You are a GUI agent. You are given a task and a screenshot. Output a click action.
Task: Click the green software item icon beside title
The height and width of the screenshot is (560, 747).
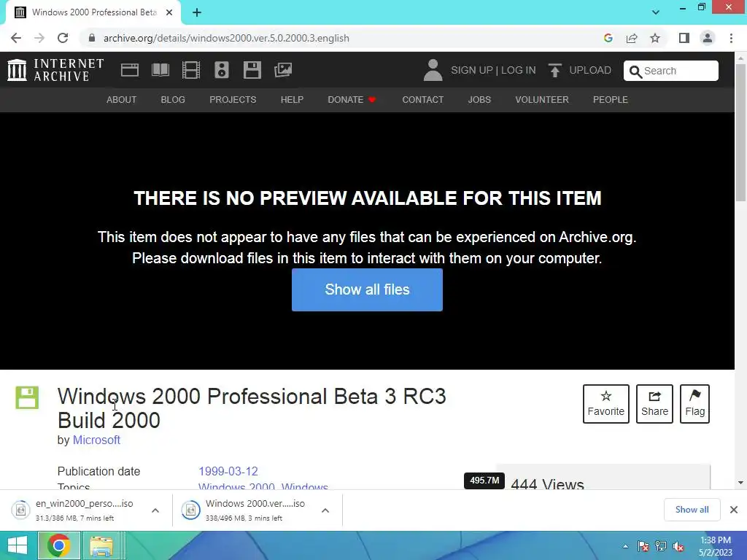(x=27, y=397)
